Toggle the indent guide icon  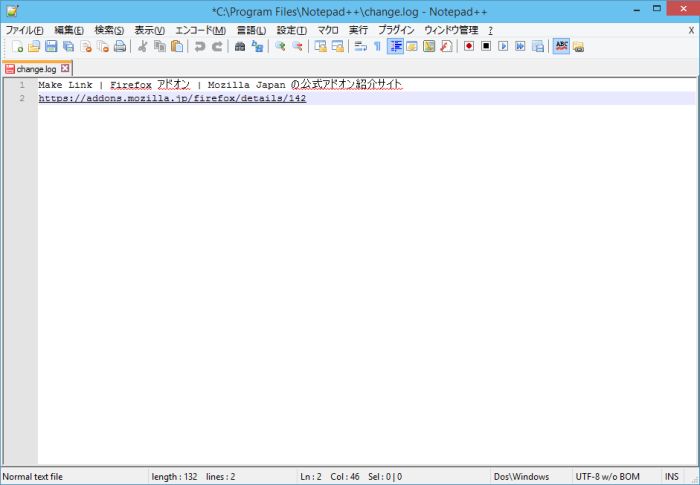pyautogui.click(x=395, y=46)
